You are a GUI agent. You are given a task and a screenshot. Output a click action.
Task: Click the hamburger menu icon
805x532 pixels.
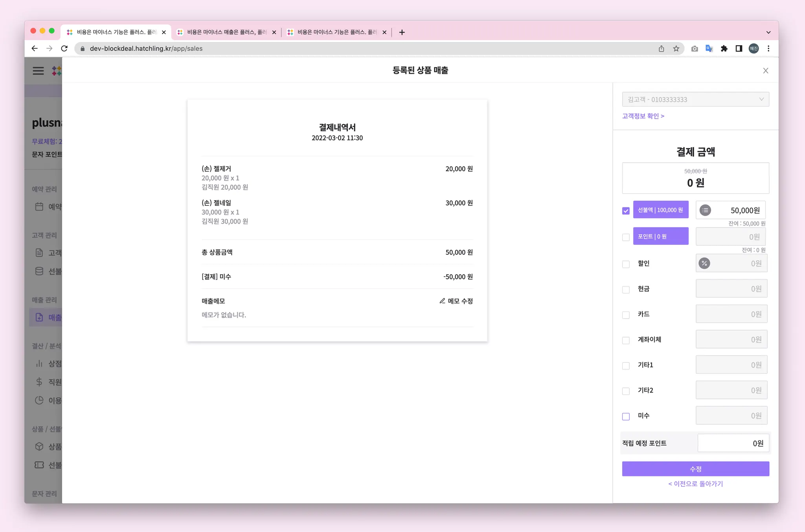coord(38,71)
